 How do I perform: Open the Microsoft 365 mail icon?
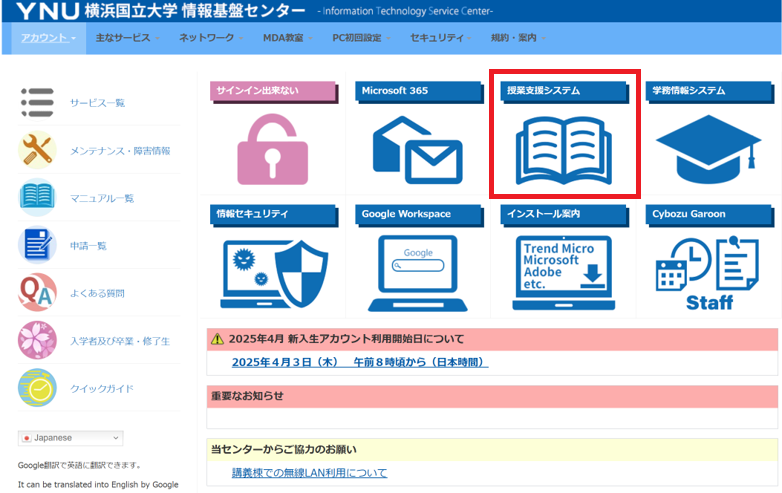pos(417,150)
